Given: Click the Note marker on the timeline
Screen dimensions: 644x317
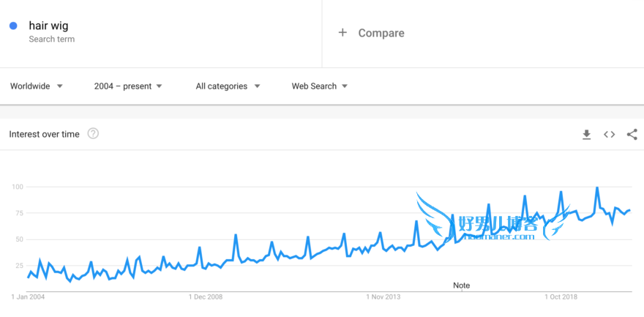Looking at the screenshot, I should click(x=461, y=286).
